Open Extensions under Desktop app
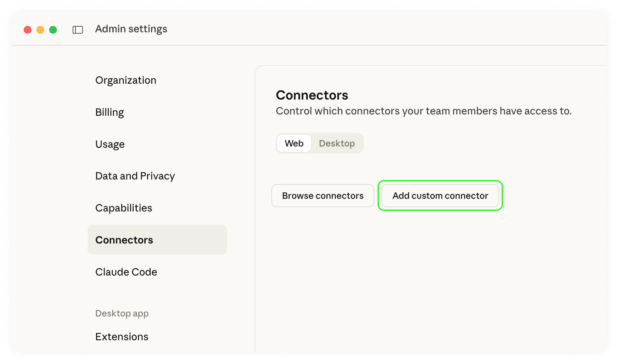619x364 pixels. pos(122,336)
